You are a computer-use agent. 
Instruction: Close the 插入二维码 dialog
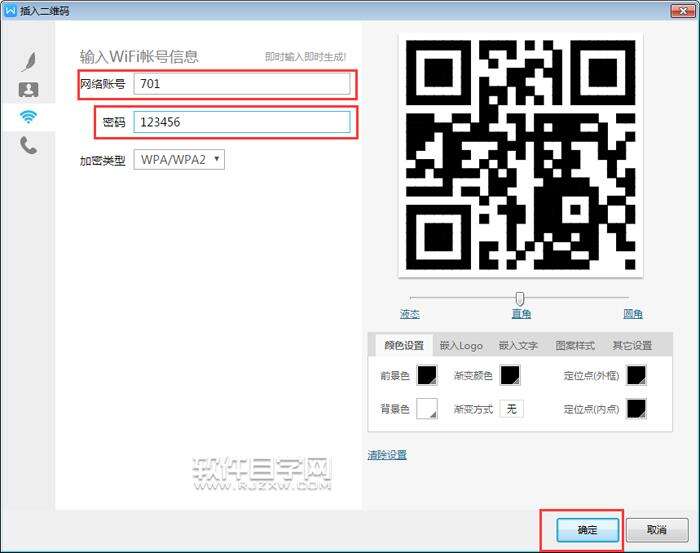(x=683, y=10)
